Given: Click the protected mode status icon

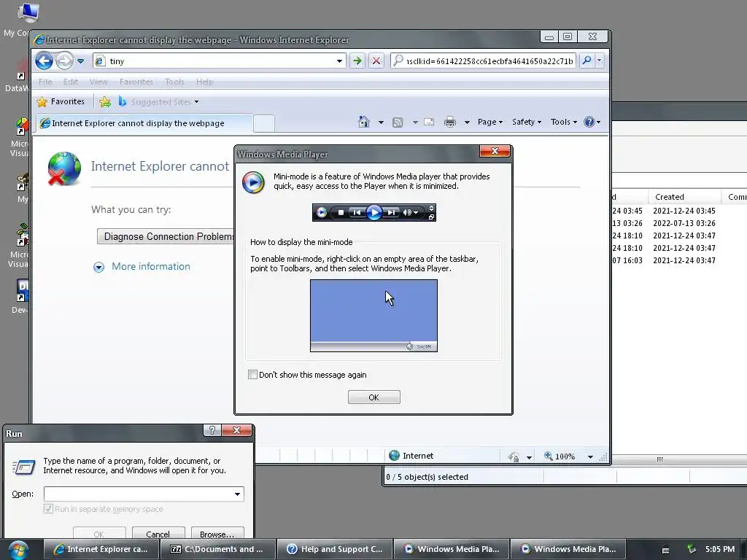Looking at the screenshot, I should tap(514, 456).
